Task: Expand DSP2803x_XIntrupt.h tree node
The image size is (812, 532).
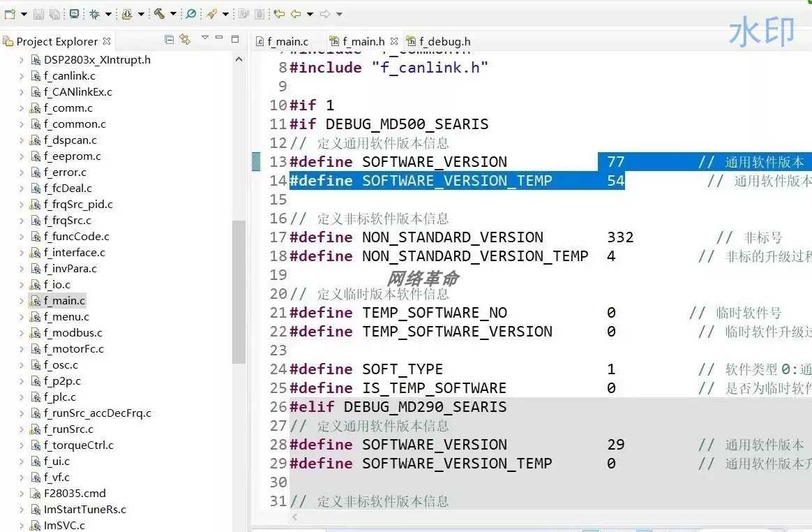Action: tap(21, 60)
